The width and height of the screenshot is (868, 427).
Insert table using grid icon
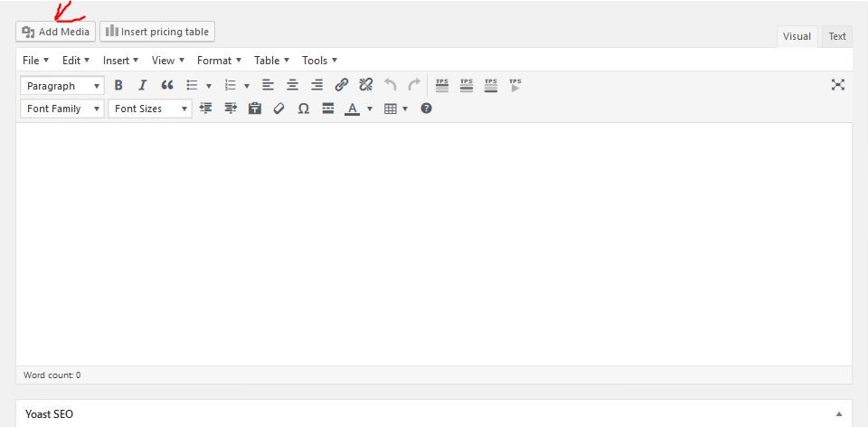(391, 109)
